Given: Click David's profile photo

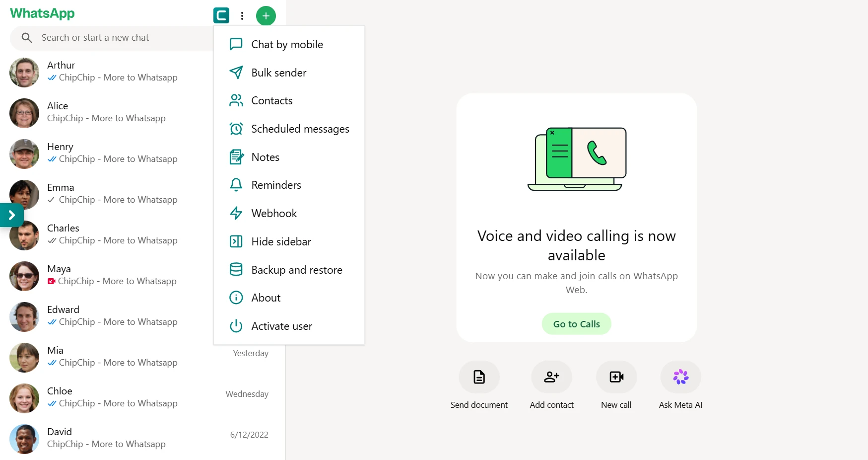Looking at the screenshot, I should [24, 439].
